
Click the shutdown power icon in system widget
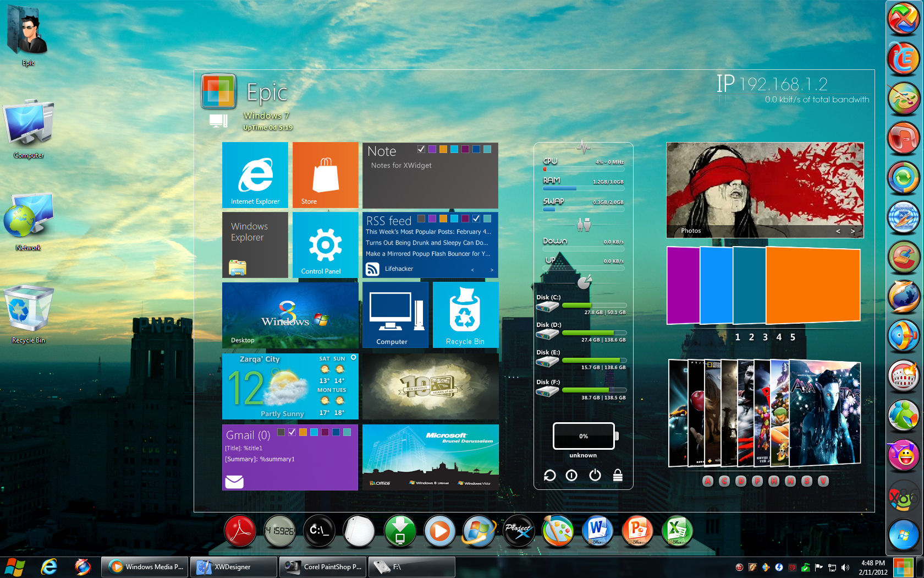coord(595,475)
